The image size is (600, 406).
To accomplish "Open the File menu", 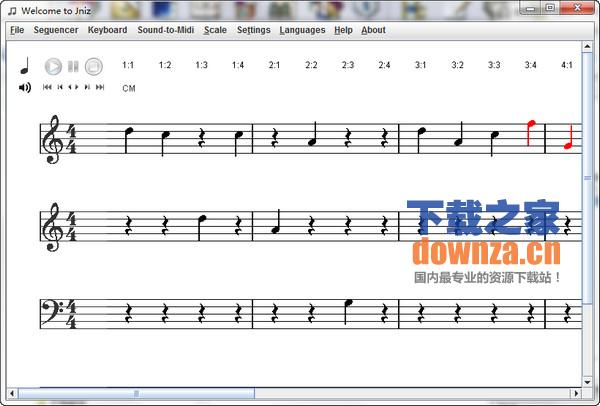I will pos(17,30).
